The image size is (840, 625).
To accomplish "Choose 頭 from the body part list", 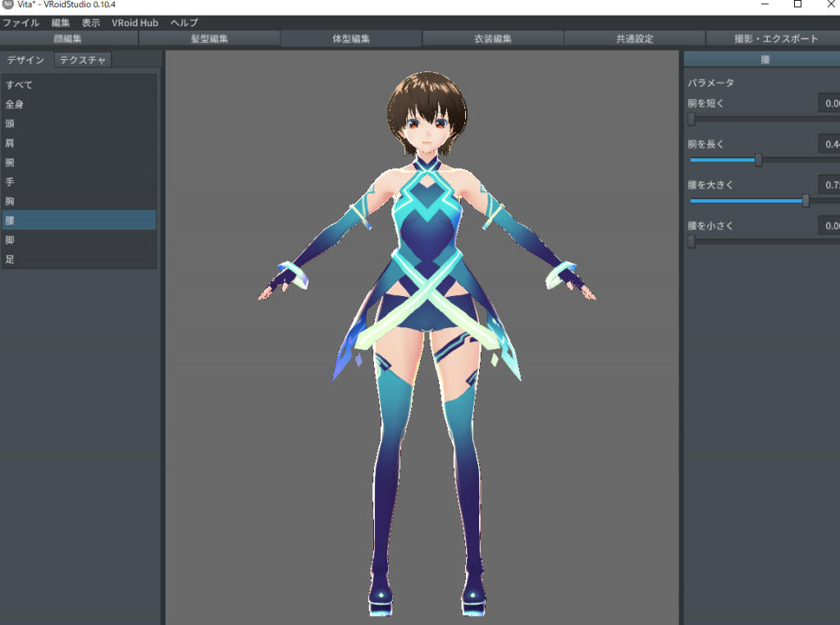I will [x=10, y=124].
